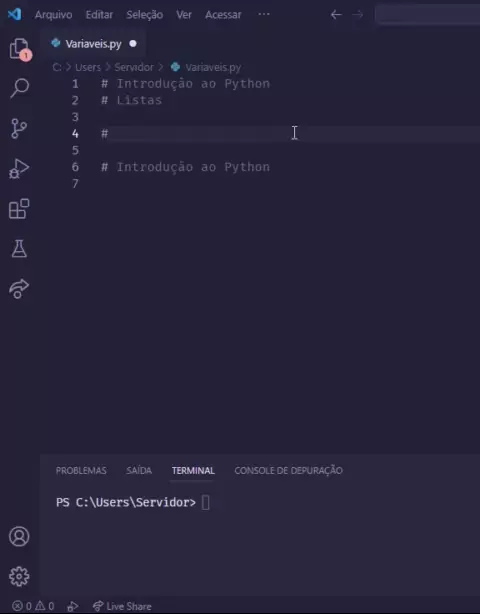Click the VS Code logo icon
The width and height of the screenshot is (480, 614).
[x=14, y=14]
